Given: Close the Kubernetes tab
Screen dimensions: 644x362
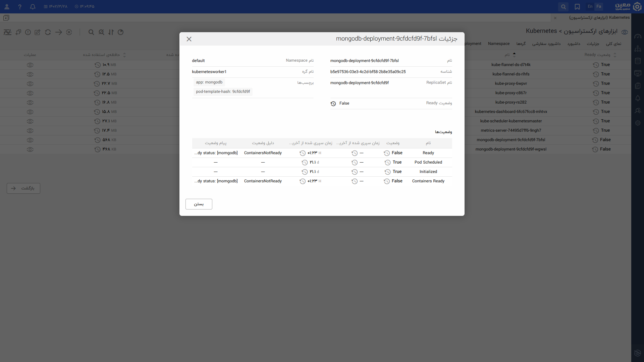Looking at the screenshot, I should 555,18.
